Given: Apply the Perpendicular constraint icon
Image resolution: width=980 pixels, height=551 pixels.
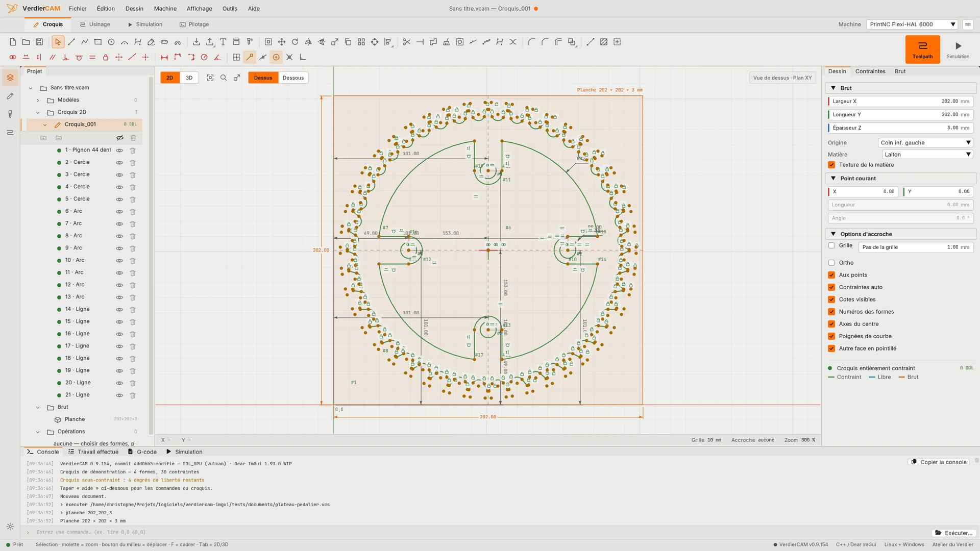Looking at the screenshot, I should tap(65, 58).
